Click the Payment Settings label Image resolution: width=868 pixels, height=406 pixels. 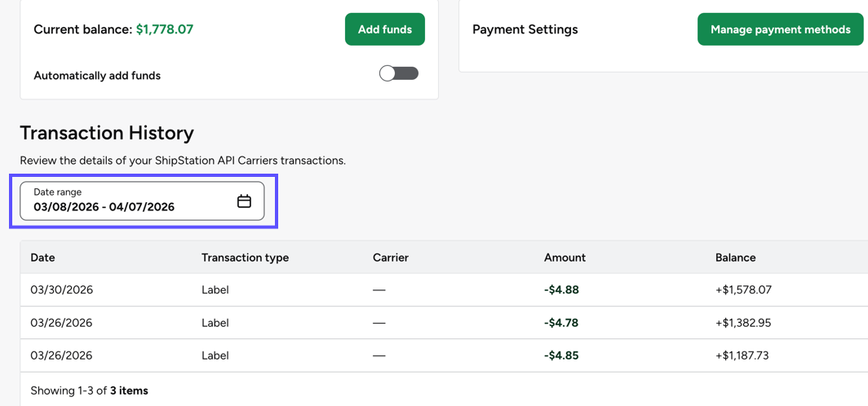[525, 29]
